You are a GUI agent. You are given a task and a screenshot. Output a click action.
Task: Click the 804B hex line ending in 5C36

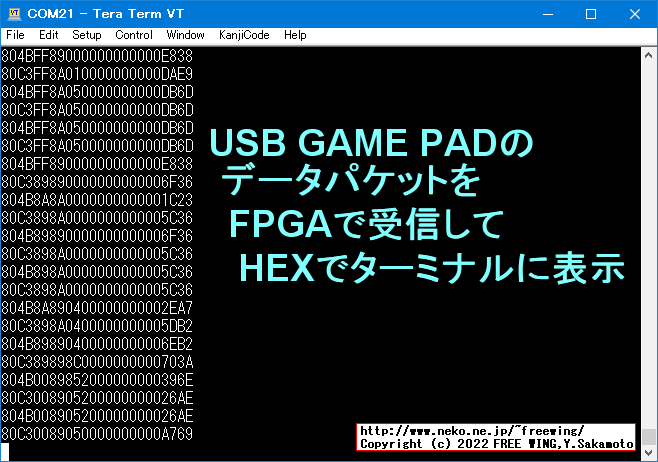(97, 272)
